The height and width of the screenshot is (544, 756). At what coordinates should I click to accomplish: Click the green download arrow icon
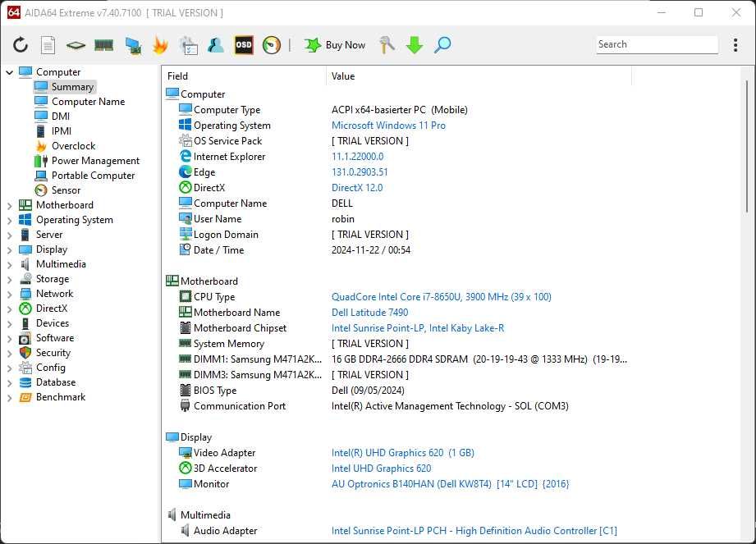[415, 45]
